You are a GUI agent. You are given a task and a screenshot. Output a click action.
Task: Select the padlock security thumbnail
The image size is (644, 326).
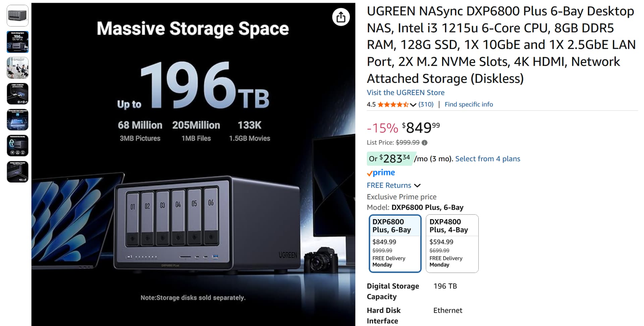coord(18,146)
